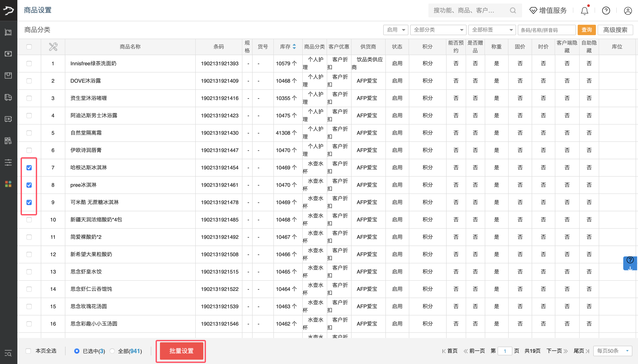This screenshot has height=364, width=638.
Task: Open the 启用 status dropdown
Action: coord(396,30)
